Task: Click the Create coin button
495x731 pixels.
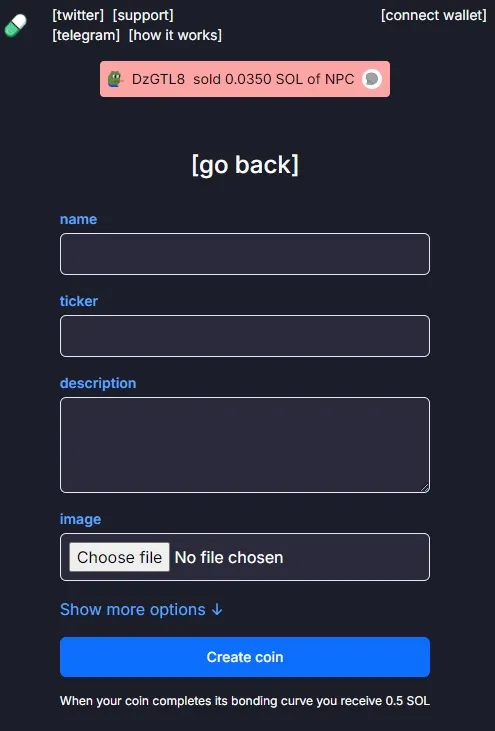Action: (x=245, y=657)
